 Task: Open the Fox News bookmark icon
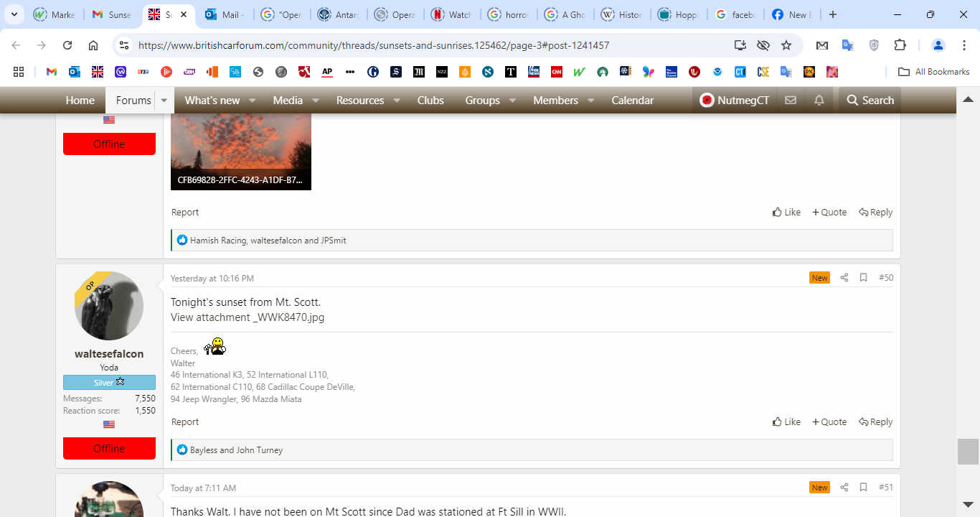click(x=533, y=72)
